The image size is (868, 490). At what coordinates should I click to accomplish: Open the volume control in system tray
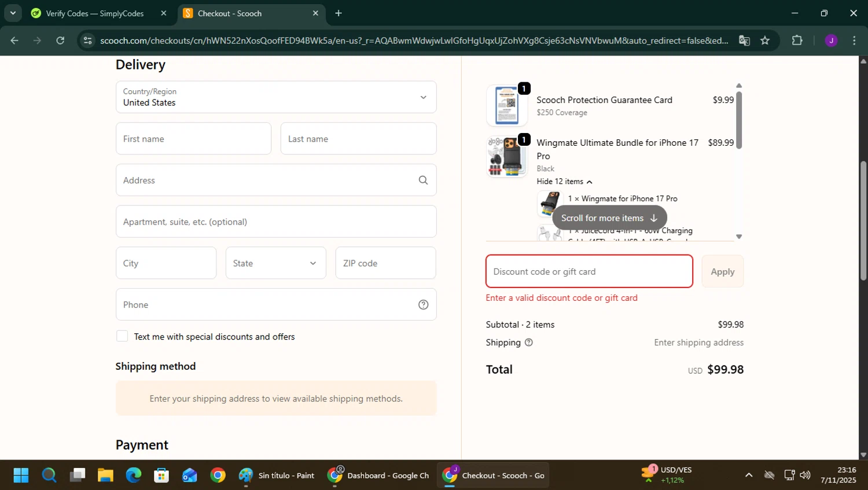tap(805, 476)
